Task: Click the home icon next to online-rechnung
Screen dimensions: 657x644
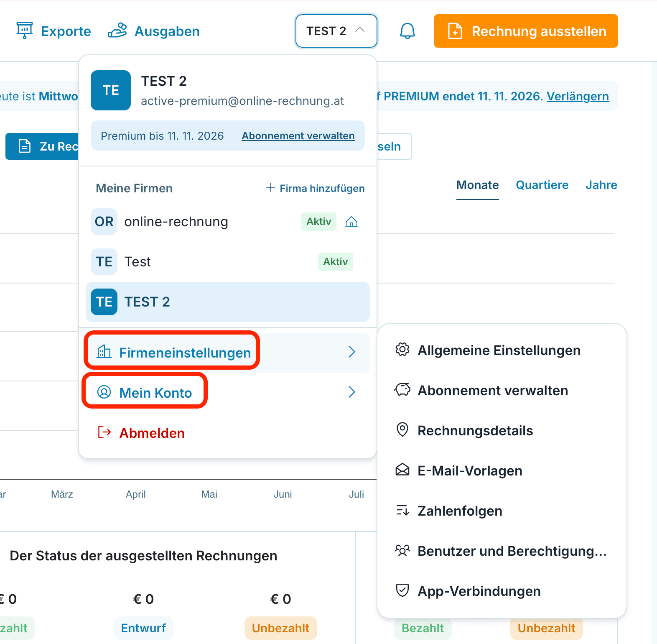Action: [x=351, y=221]
